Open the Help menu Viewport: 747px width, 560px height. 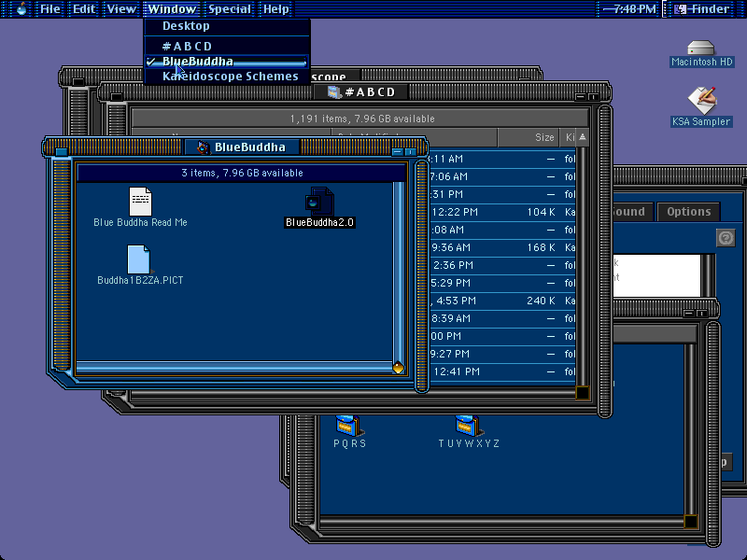tap(275, 8)
